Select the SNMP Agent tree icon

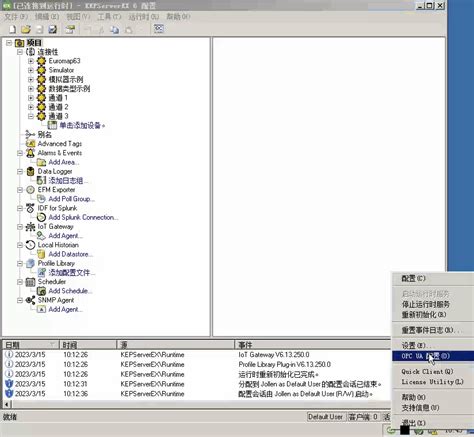coord(30,300)
